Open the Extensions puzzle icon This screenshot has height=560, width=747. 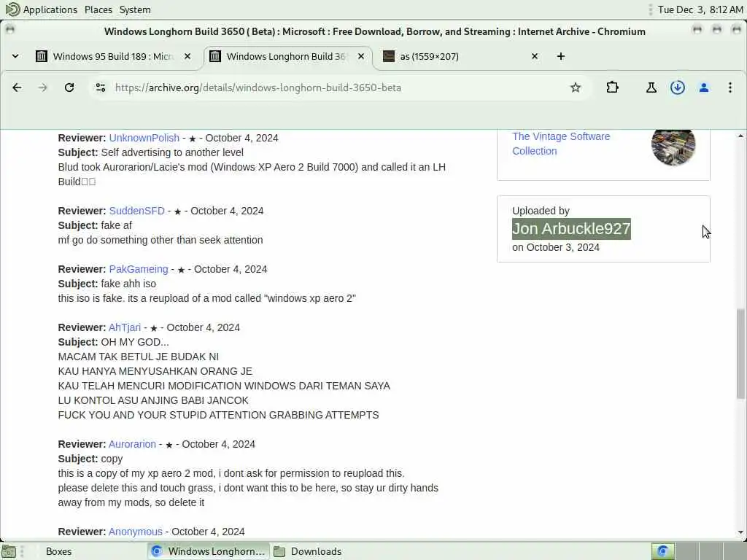613,87
